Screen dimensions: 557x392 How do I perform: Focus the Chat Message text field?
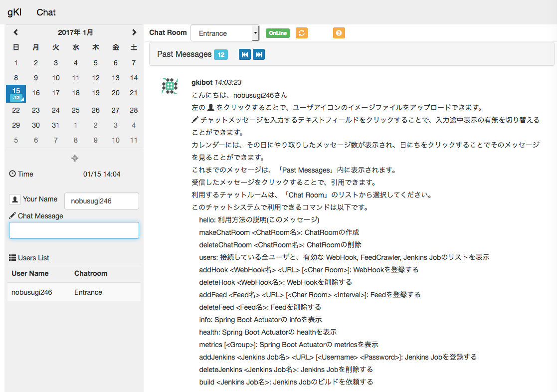click(74, 230)
